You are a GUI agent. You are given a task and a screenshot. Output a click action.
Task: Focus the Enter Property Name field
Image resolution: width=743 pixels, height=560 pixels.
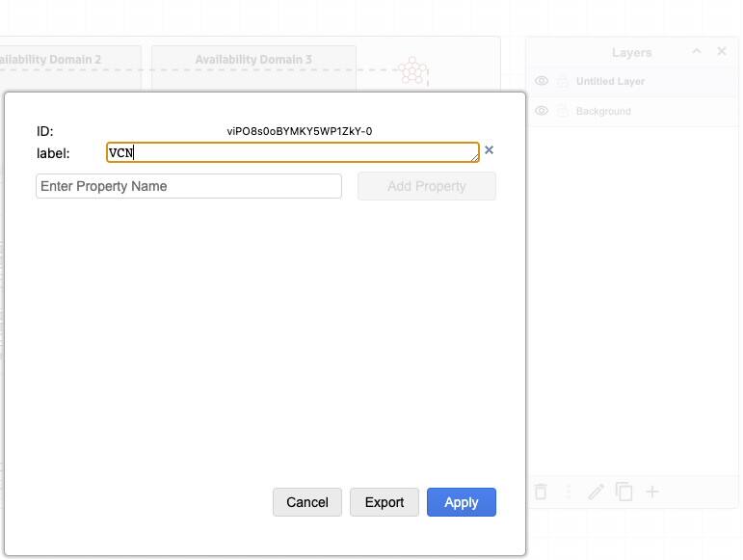coord(189,186)
